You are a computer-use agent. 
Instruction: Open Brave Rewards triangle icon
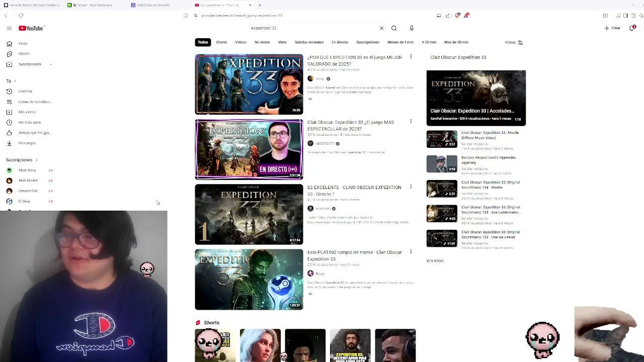(x=466, y=16)
